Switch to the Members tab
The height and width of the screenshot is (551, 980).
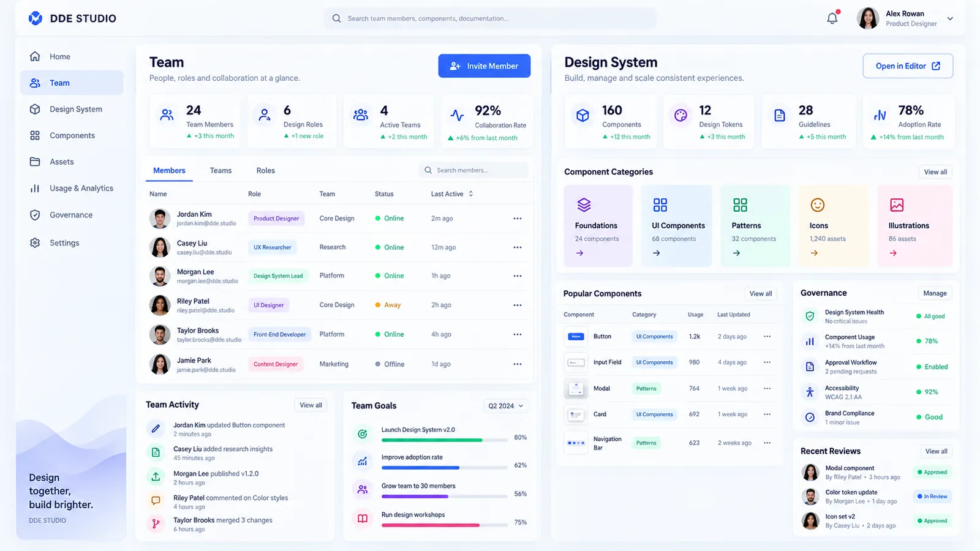point(169,170)
